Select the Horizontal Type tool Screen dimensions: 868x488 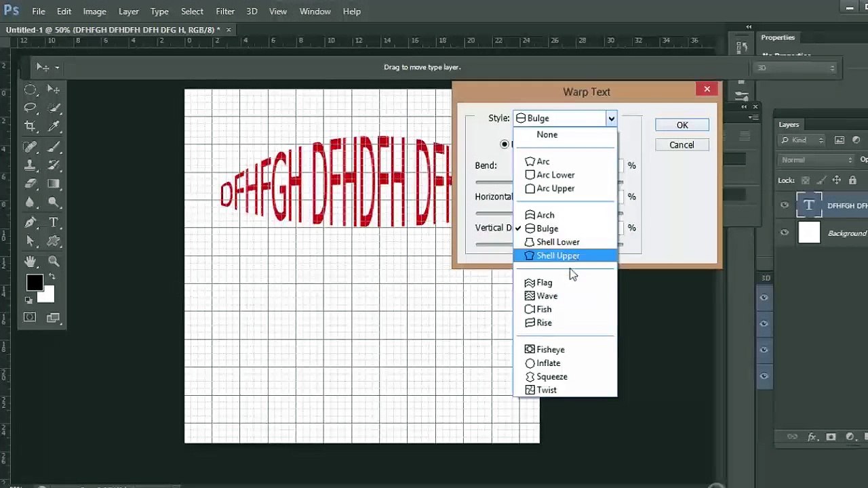point(54,222)
